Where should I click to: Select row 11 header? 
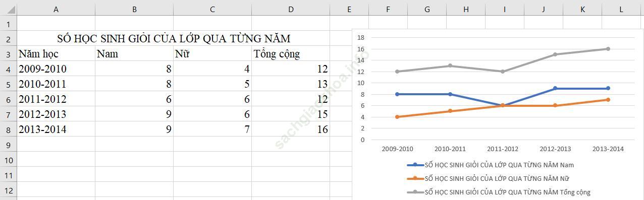(8, 175)
